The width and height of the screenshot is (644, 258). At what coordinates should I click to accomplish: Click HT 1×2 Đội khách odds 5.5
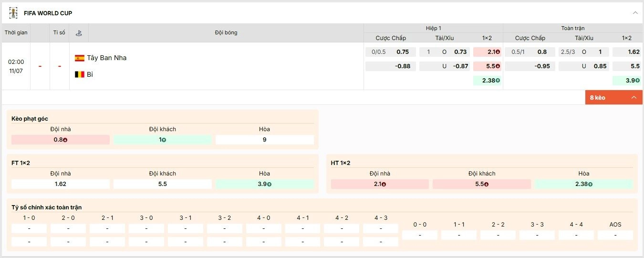pos(482,184)
